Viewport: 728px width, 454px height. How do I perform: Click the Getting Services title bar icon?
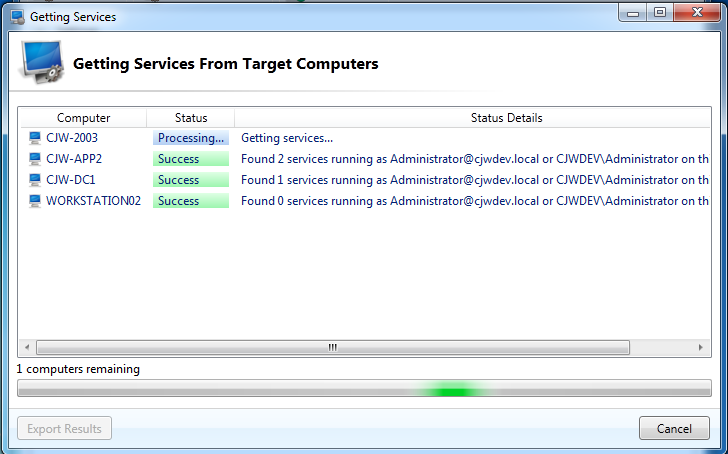coord(17,17)
